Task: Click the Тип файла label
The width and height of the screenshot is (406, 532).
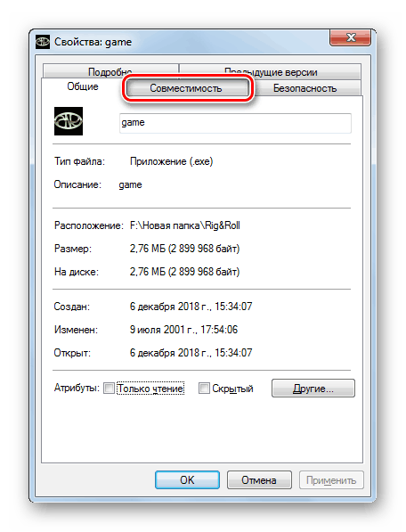Action: coord(79,161)
